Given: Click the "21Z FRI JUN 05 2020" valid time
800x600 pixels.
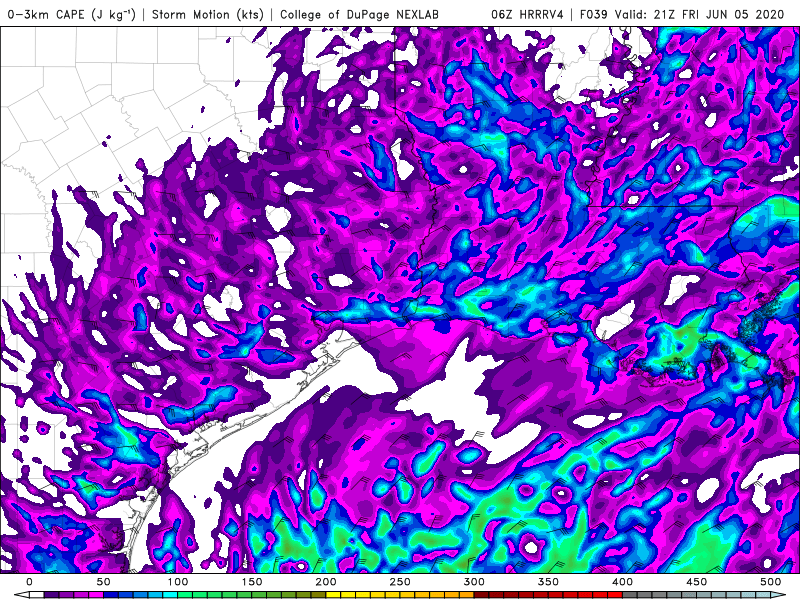Looking at the screenshot, I should [x=718, y=14].
